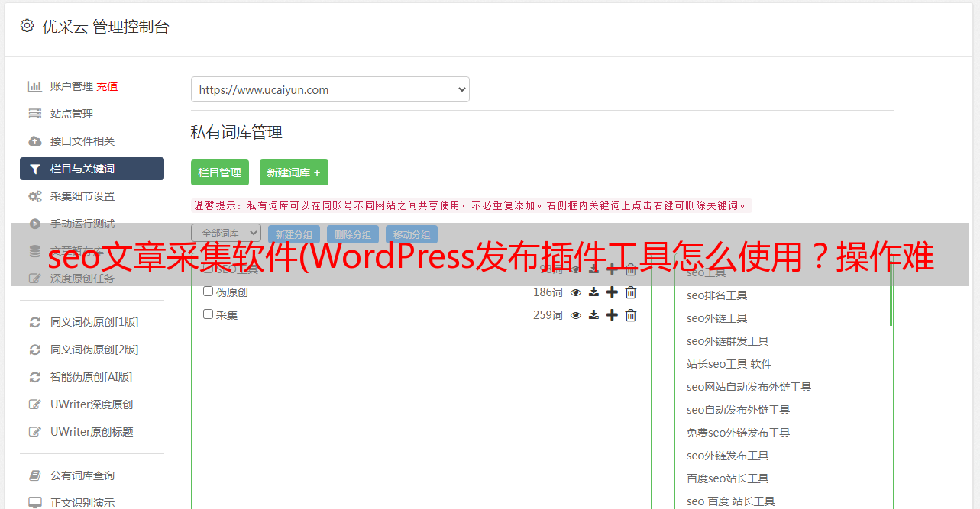Toggle visibility eye icon for 采集
Viewport: 980px width, 509px height.
tap(576, 315)
